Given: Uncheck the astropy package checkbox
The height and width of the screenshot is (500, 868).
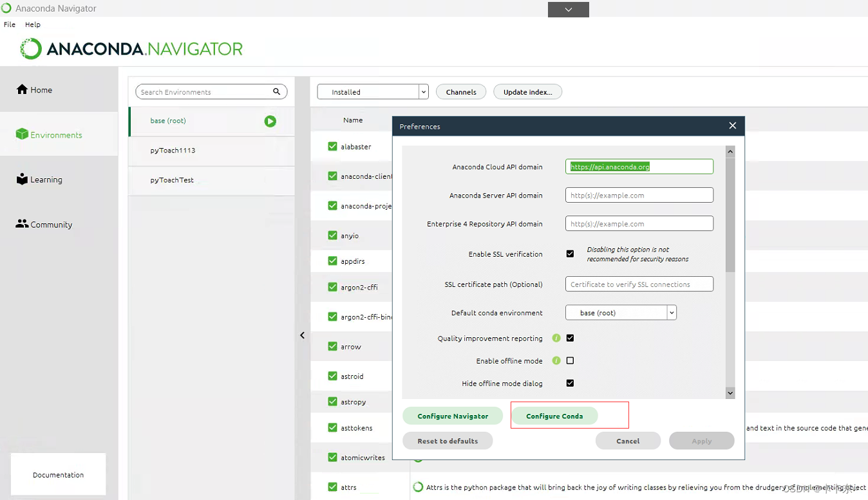Looking at the screenshot, I should (332, 401).
